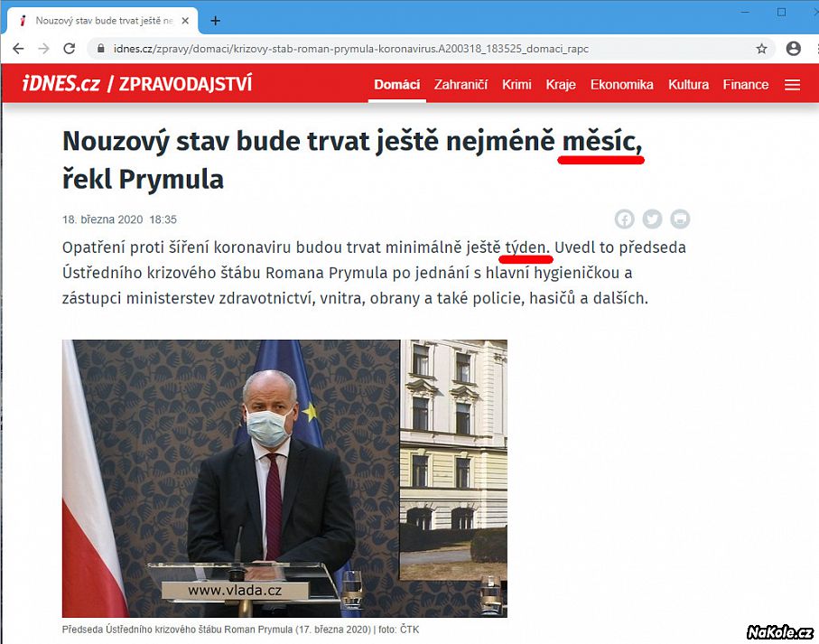
Task: Open the Zahraničí section
Action: tap(461, 85)
